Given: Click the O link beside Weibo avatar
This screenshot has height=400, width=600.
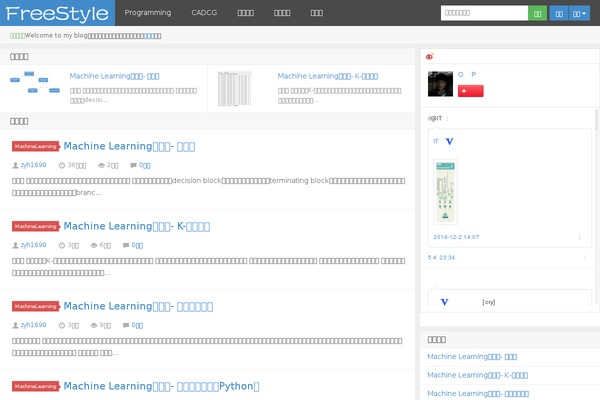Looking at the screenshot, I should [460, 75].
